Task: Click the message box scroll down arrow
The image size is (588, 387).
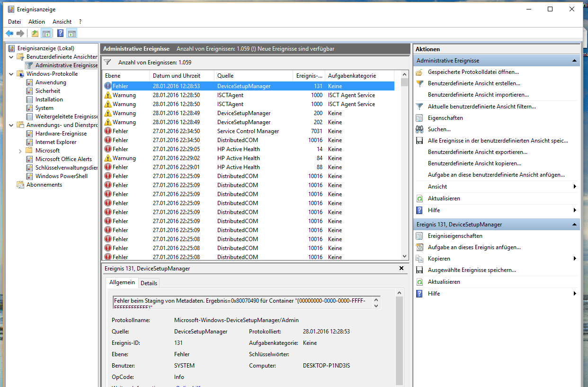Action: coord(376,306)
